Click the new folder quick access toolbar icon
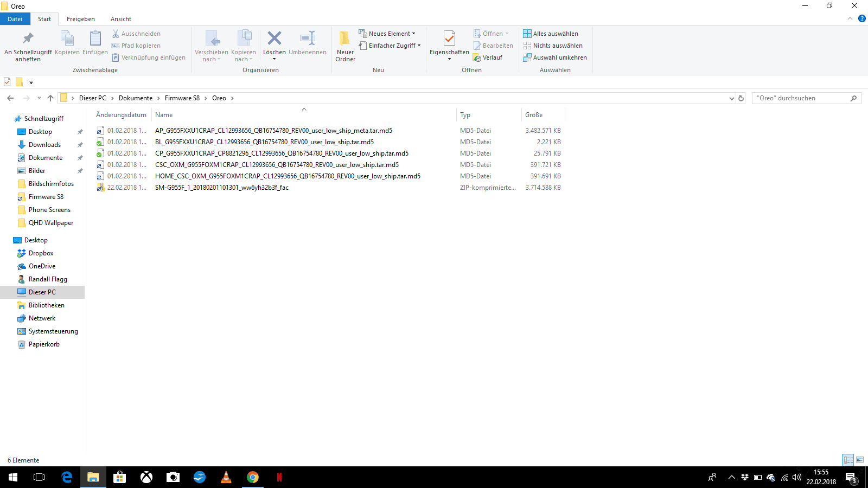Viewport: 868px width, 488px height. click(x=20, y=82)
